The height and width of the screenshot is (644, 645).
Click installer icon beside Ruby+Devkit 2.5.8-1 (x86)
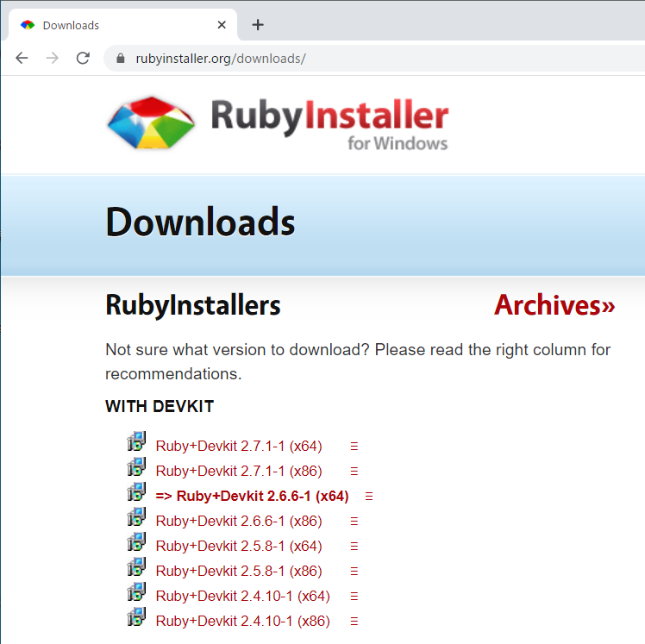[136, 568]
